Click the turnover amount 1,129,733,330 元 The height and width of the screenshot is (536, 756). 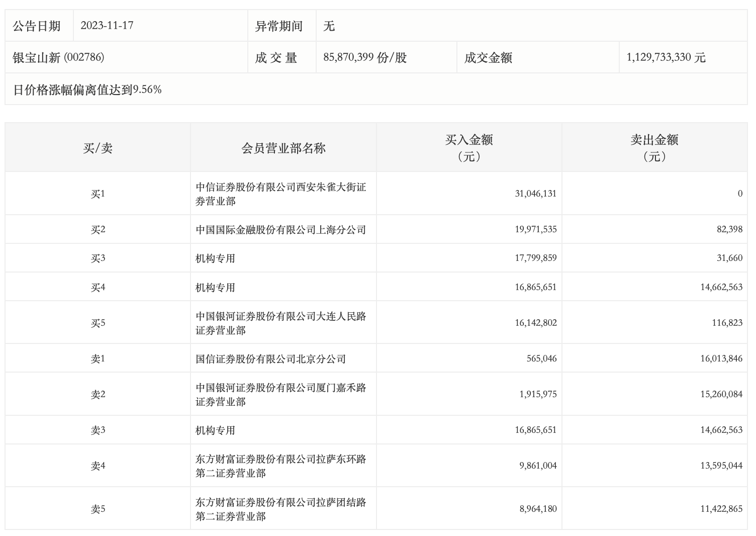tap(666, 57)
